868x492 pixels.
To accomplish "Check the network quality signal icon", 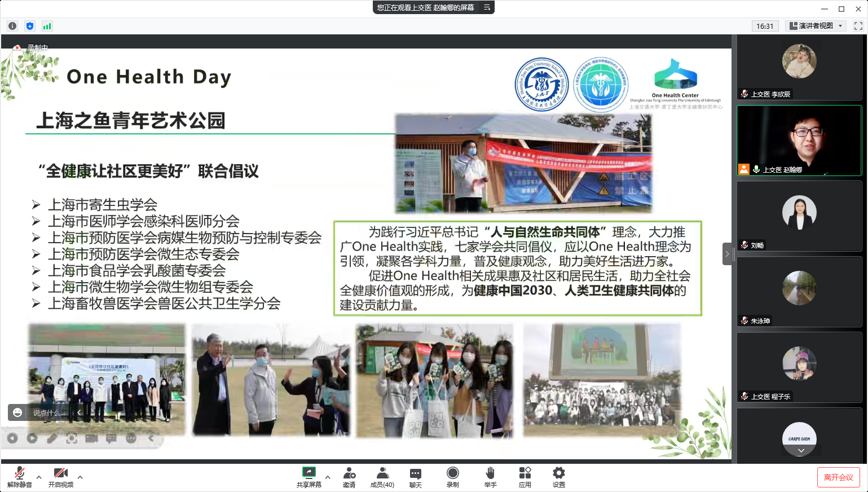I will (47, 26).
